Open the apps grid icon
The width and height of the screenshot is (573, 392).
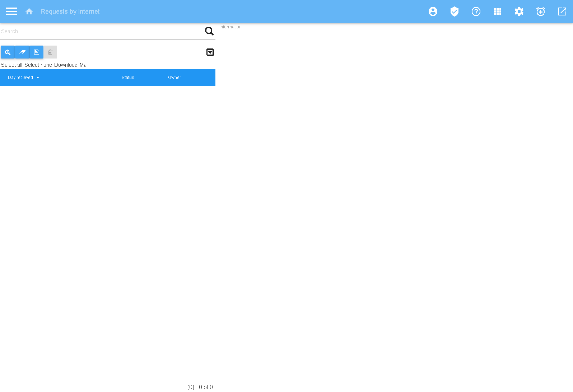coord(498,11)
